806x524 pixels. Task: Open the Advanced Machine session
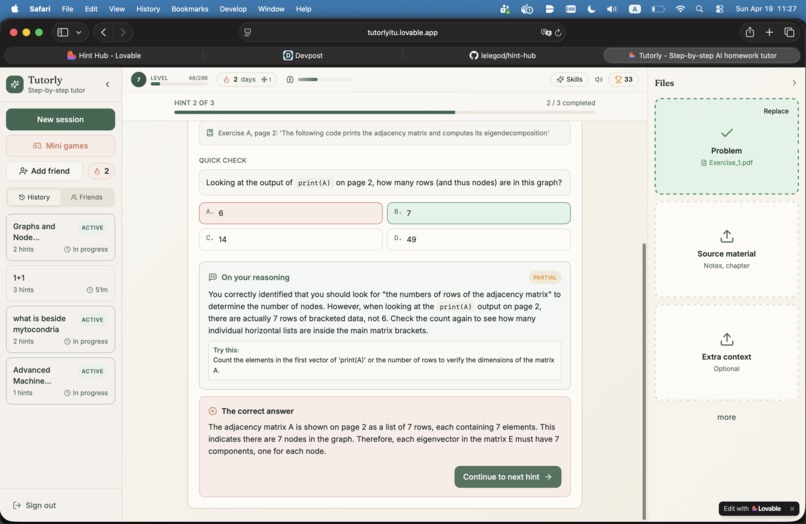[x=60, y=381]
